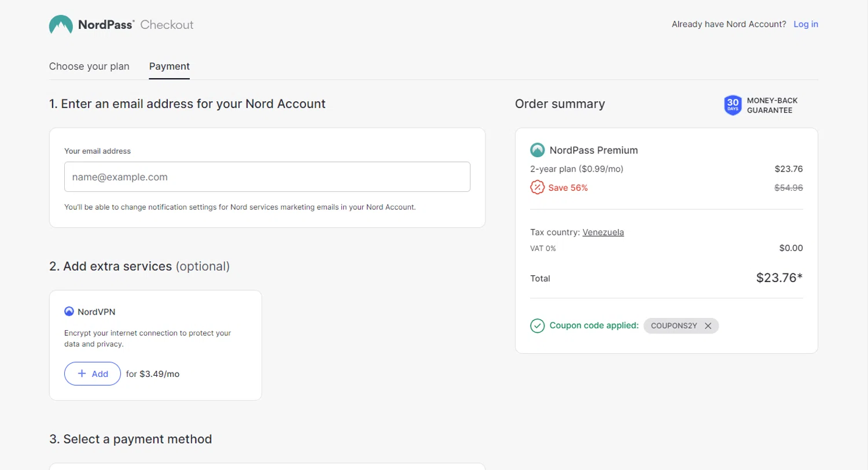868x470 pixels.
Task: Click the 'Coupon code applied:' label
Action: (x=594, y=325)
